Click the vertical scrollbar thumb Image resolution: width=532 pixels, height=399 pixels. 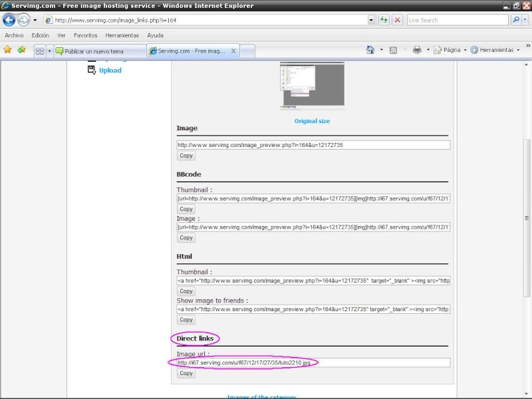(527, 218)
